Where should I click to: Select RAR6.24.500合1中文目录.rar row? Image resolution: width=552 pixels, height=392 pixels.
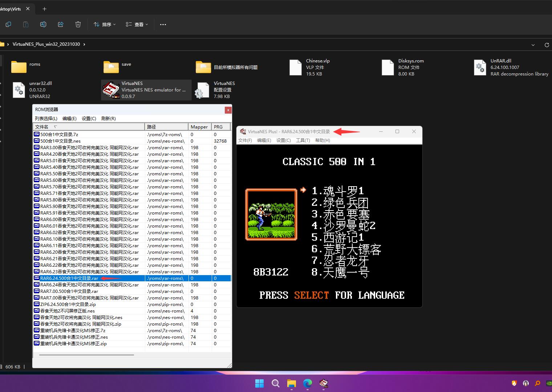pyautogui.click(x=132, y=278)
